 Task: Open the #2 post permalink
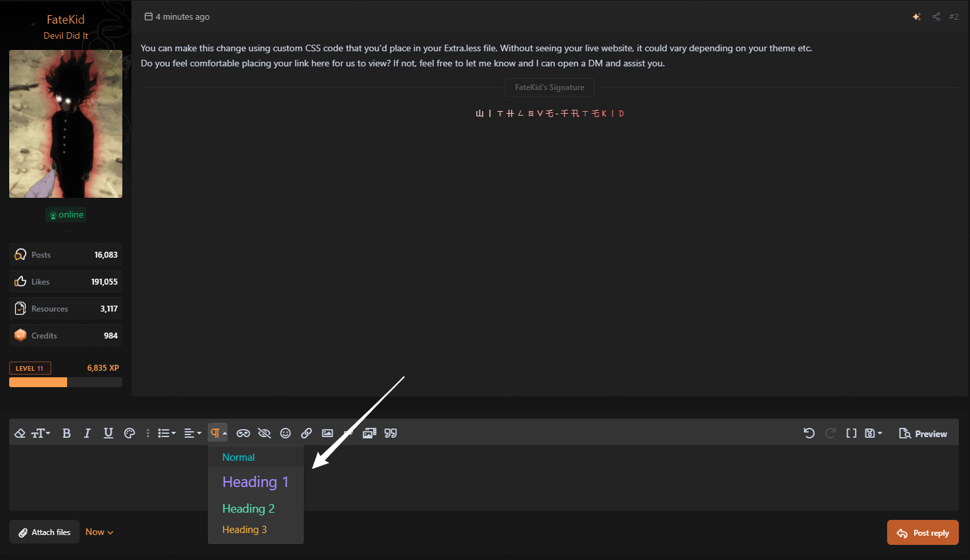(x=954, y=16)
